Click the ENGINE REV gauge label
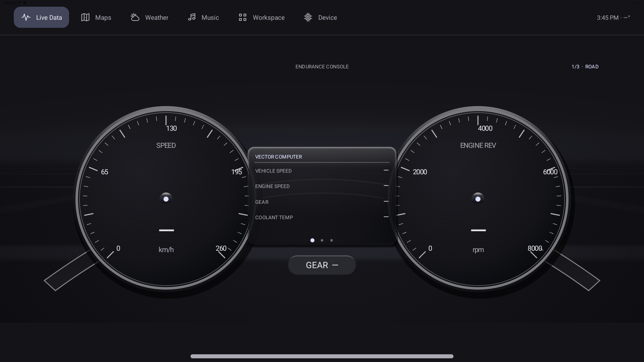 tap(478, 145)
